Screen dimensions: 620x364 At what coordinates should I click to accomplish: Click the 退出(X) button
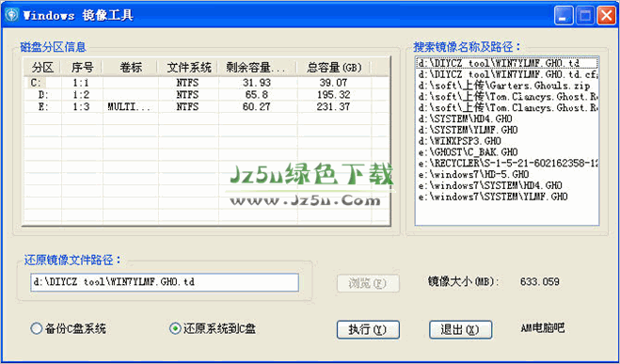[x=460, y=329]
